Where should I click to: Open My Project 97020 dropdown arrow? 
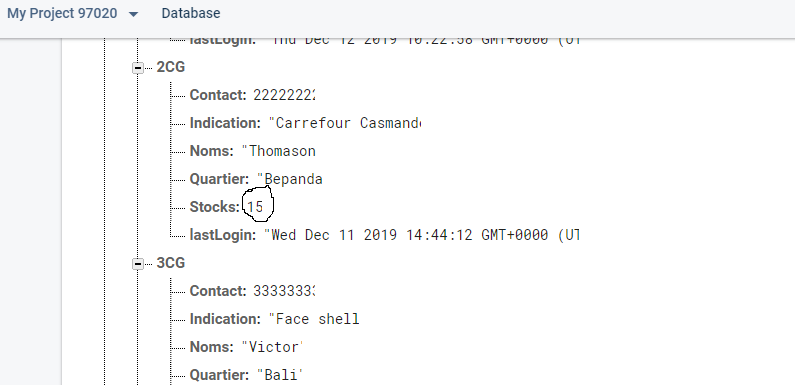[133, 14]
